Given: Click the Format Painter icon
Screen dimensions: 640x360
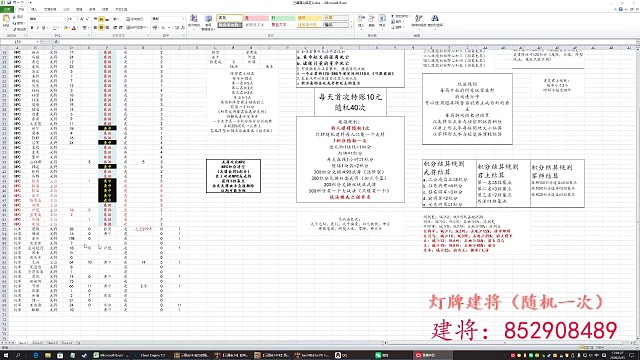Looking at the screenshot, I should (x=15, y=29).
